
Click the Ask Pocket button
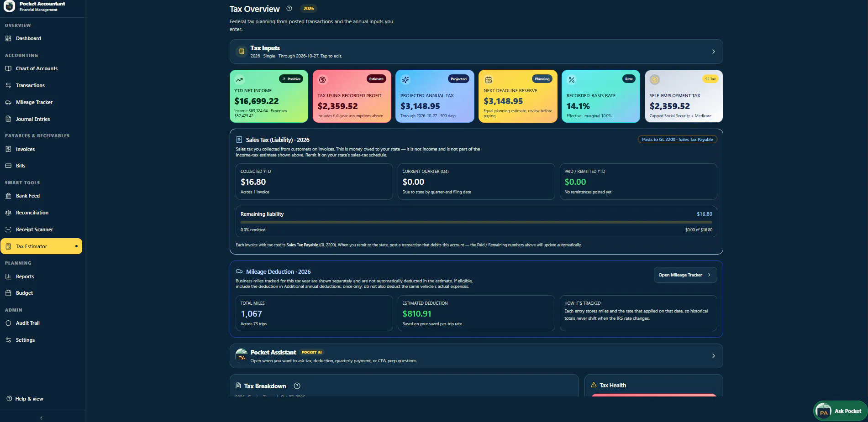pyautogui.click(x=841, y=411)
